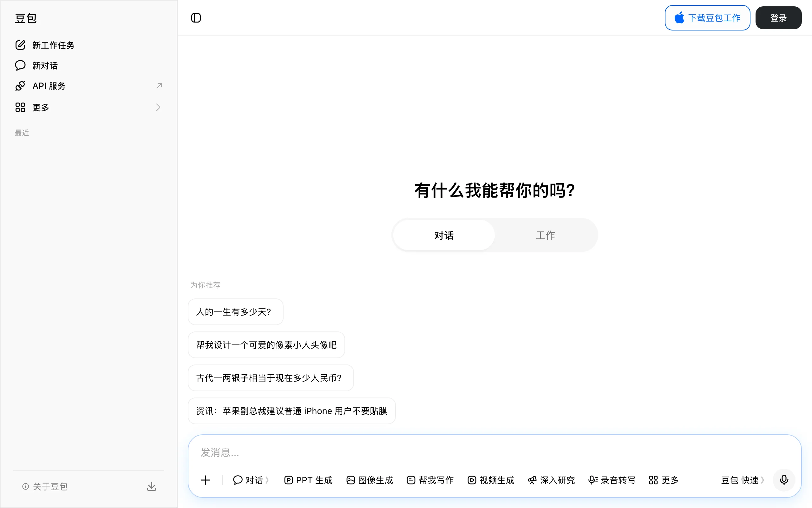Expand the sidebar 更多 chevron
The height and width of the screenshot is (508, 812).
[x=158, y=107]
